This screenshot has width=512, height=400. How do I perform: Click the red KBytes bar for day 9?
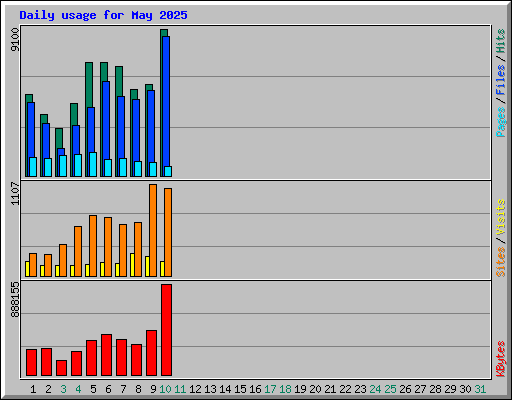pos(151,353)
